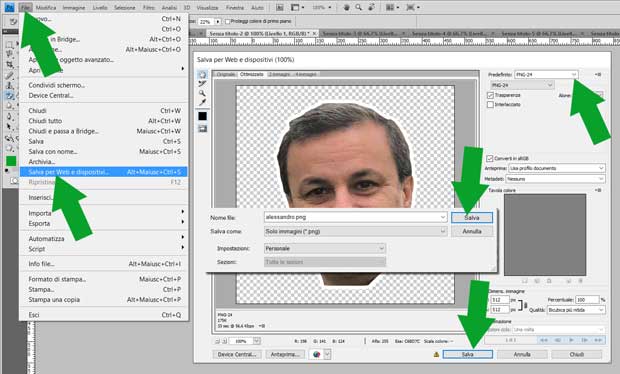The image size is (620, 374).
Task: Click the Photoshop Ps logo icon
Action: pos(9,7)
